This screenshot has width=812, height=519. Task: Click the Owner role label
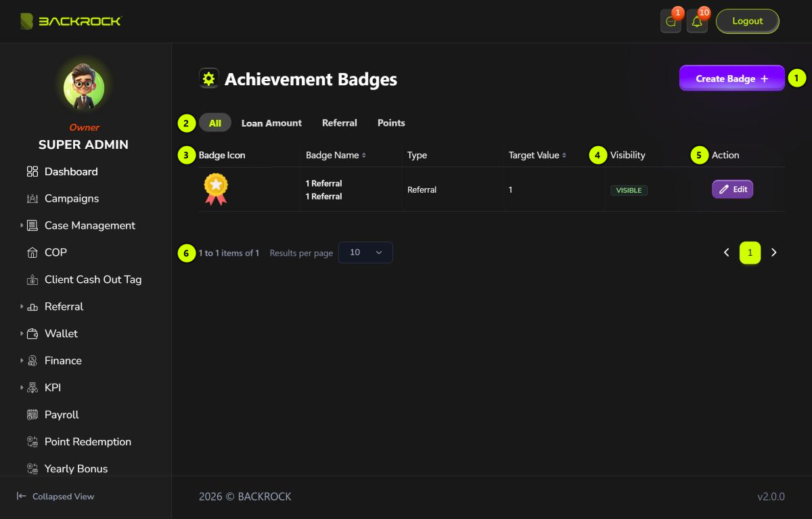84,127
